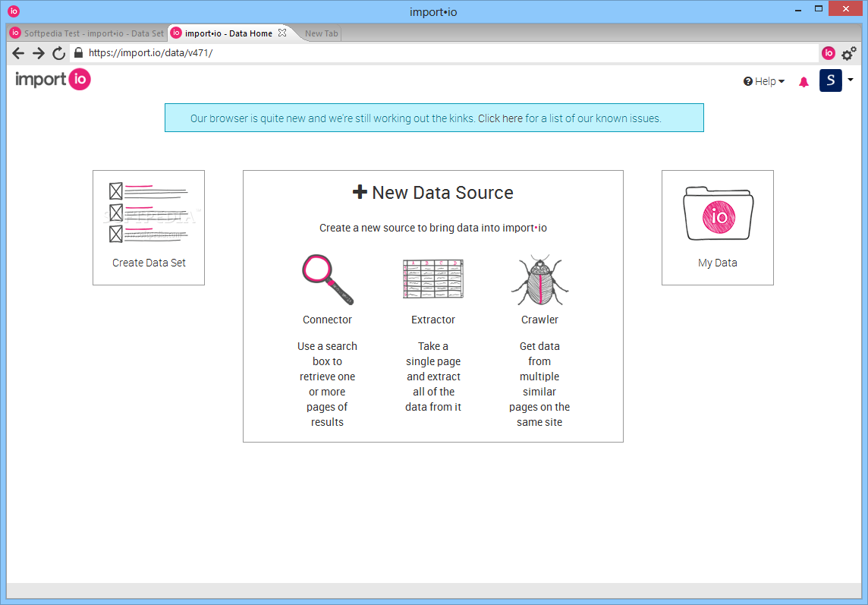
Task: Click the Create Data Set label
Action: click(x=149, y=263)
